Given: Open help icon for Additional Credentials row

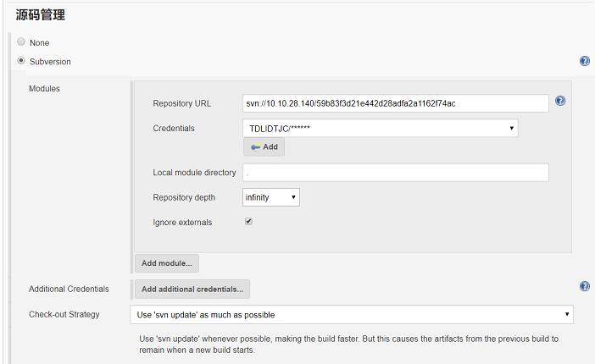Looking at the screenshot, I should click(x=584, y=287).
